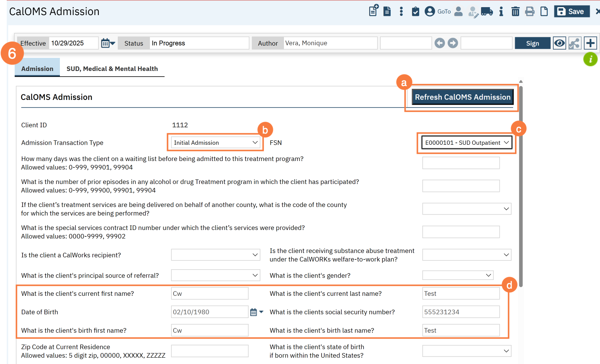This screenshot has width=600, height=364.
Task: Expand the Admission Transaction Type dropdown
Action: tap(215, 143)
